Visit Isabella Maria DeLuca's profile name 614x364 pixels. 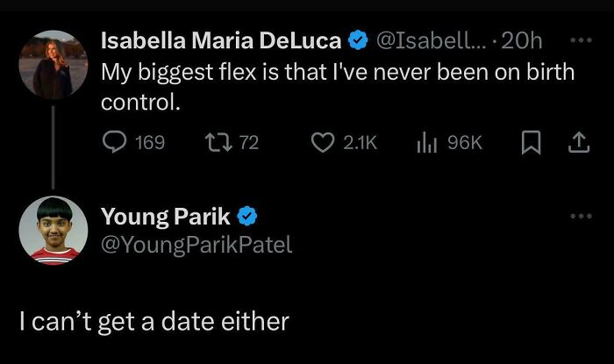[x=221, y=40]
